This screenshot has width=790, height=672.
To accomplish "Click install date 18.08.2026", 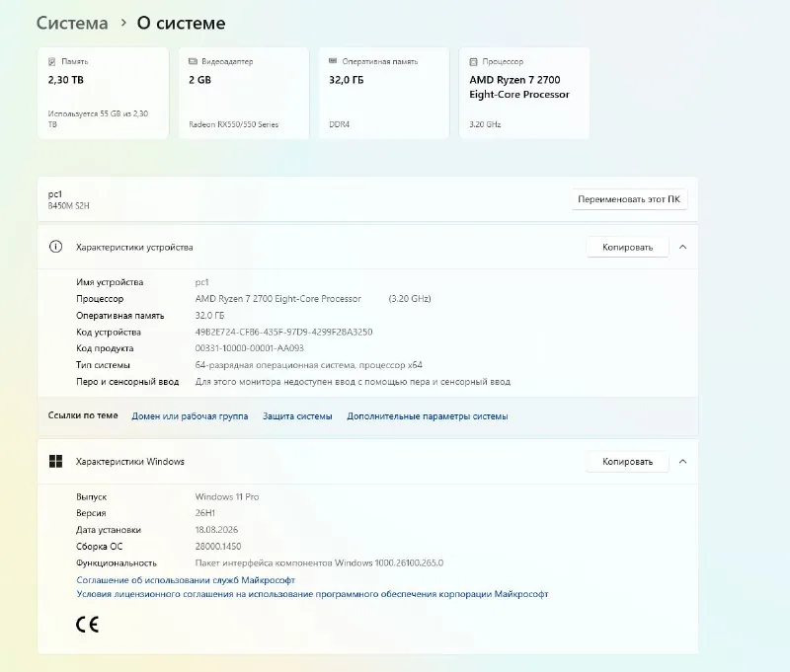I will 216,530.
